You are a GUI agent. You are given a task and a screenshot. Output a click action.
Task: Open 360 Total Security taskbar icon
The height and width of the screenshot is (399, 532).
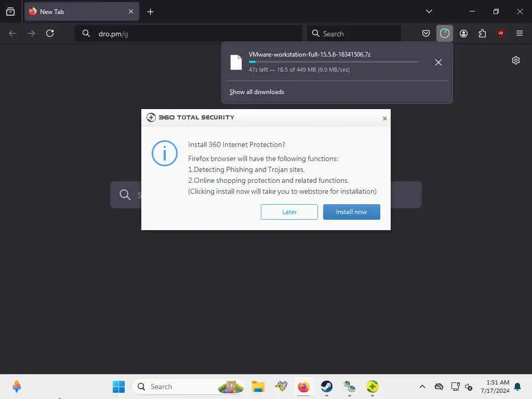tap(372, 387)
